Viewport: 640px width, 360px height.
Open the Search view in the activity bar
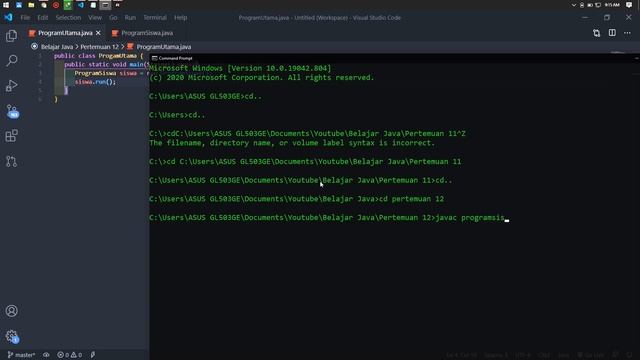pyautogui.click(x=11, y=60)
